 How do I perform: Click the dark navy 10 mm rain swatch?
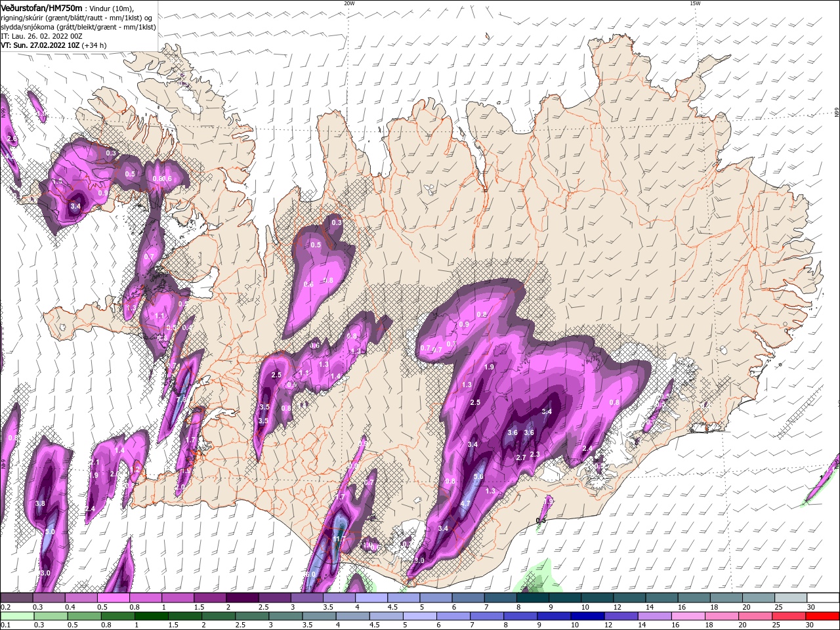coord(587,616)
